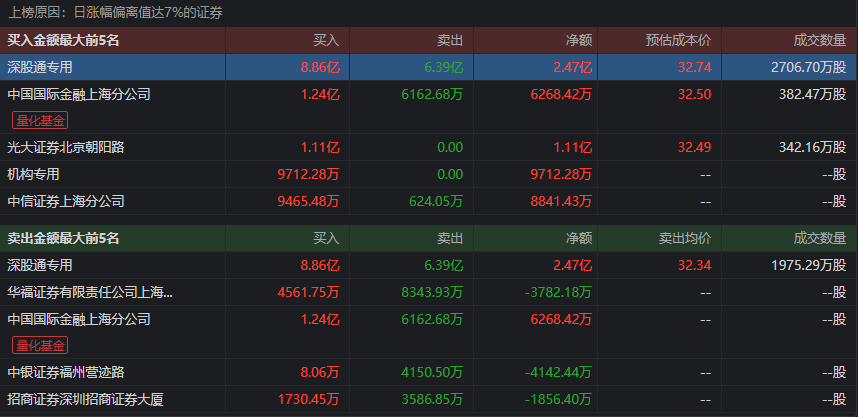Open 华福证券有限责任公司上海 entry
The width and height of the screenshot is (858, 417).
90,292
